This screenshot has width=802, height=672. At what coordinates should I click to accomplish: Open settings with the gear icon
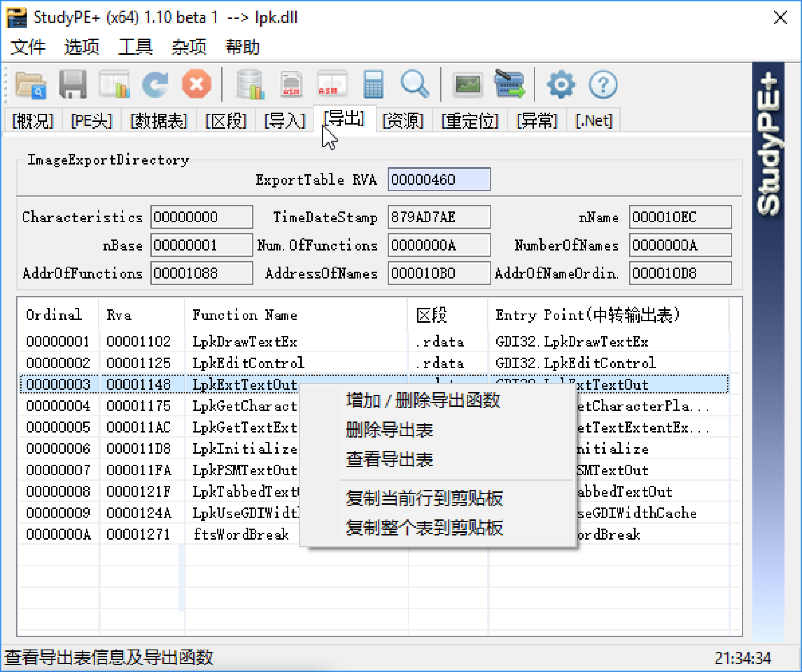pyautogui.click(x=561, y=85)
